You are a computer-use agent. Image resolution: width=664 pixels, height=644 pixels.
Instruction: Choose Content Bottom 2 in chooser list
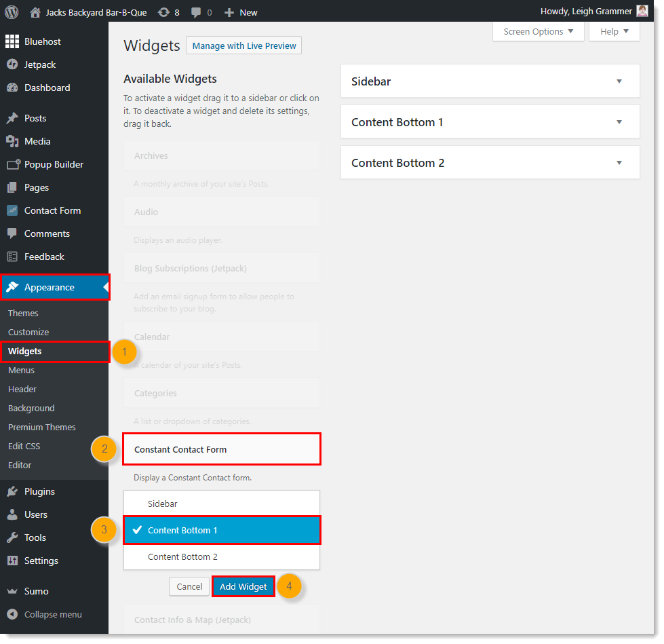coord(222,556)
